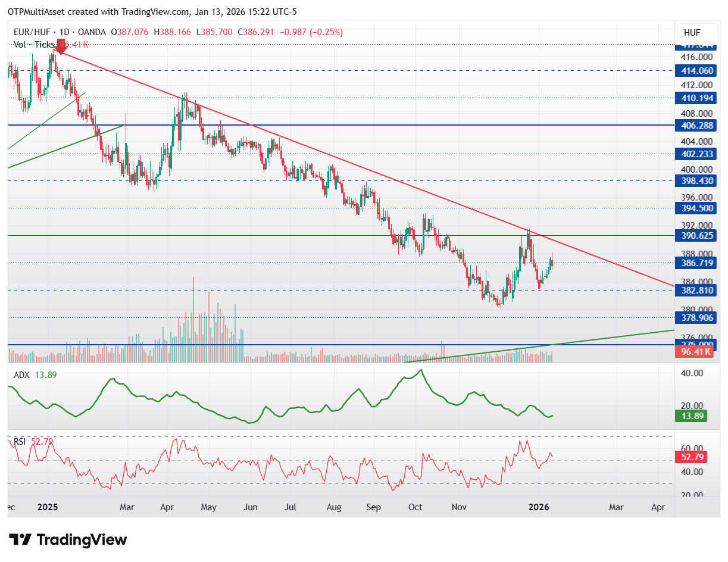This screenshot has height=562, width=728.
Task: Click the 416.000 price axis tick
Action: [x=697, y=57]
